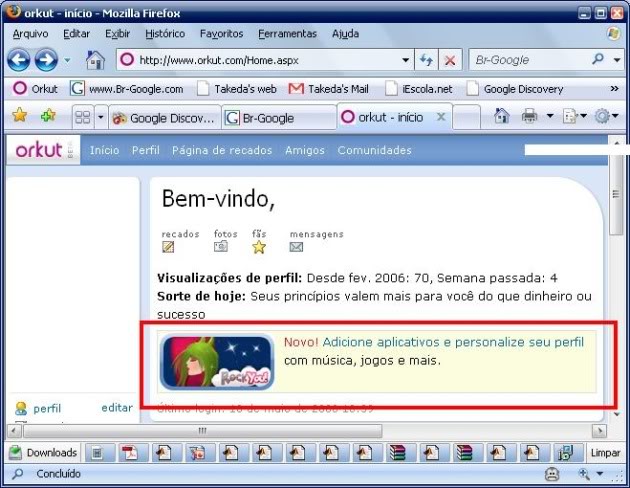Screen dimensions: 630x488
Task: Click the blue arrows reload button
Action: pos(426,60)
